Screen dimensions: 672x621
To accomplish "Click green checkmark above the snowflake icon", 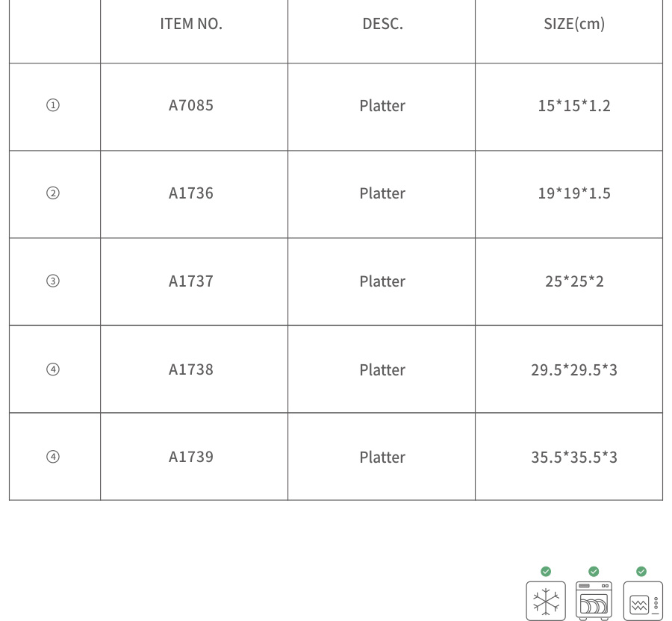I will click(546, 571).
